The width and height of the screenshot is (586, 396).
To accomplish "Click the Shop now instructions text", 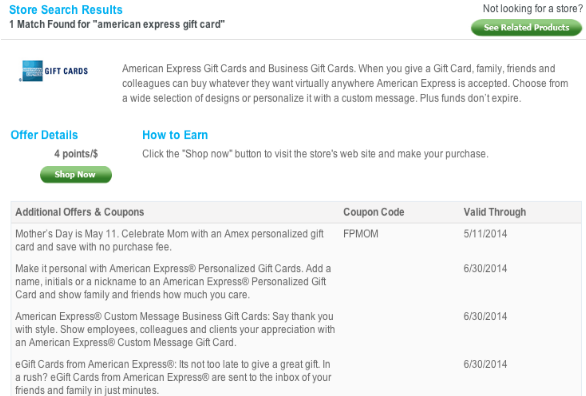I will [315, 154].
